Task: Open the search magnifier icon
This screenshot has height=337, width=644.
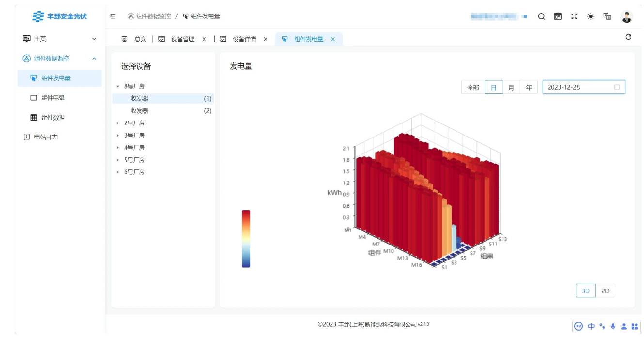Action: pos(542,16)
